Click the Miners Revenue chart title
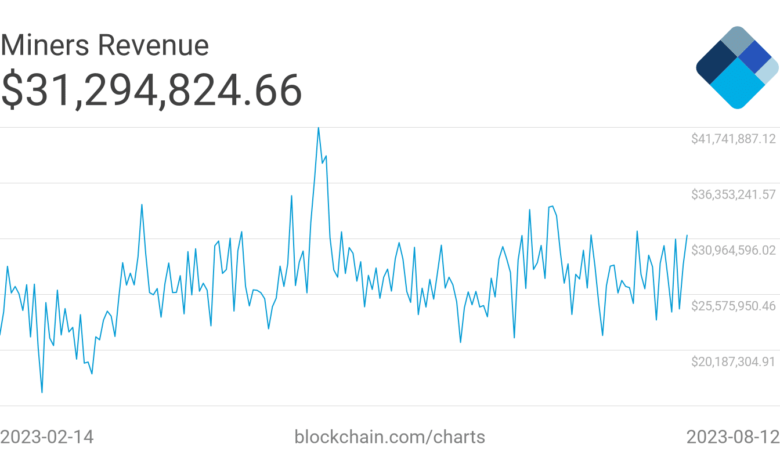The image size is (780, 470). click(105, 45)
